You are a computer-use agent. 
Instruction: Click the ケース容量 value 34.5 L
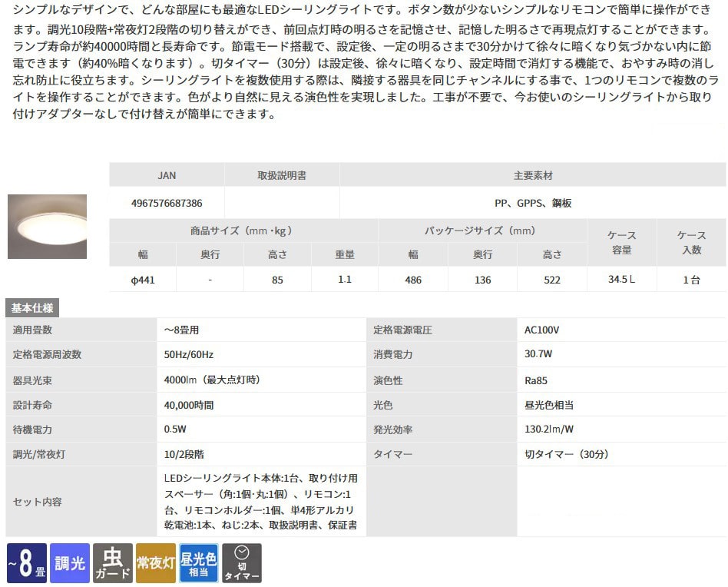tap(621, 280)
